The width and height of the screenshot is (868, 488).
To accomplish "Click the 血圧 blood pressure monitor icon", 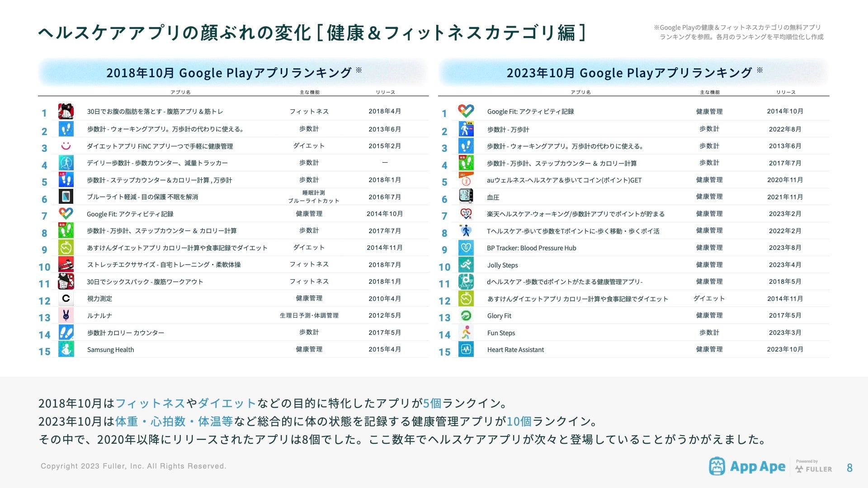I will coord(466,197).
